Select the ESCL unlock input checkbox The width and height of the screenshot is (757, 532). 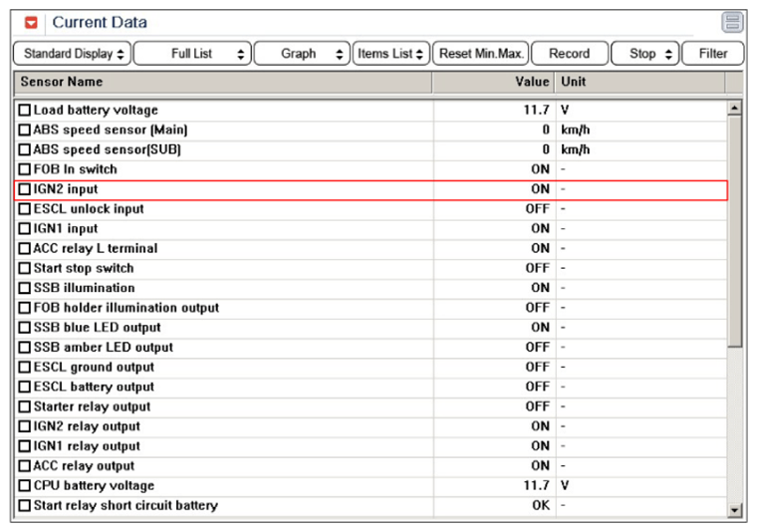click(x=25, y=209)
